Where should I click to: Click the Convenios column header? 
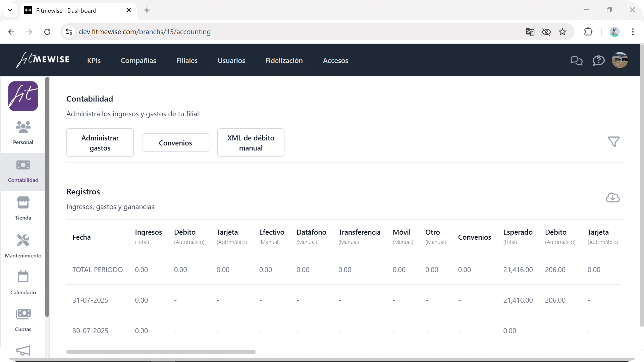[474, 237]
